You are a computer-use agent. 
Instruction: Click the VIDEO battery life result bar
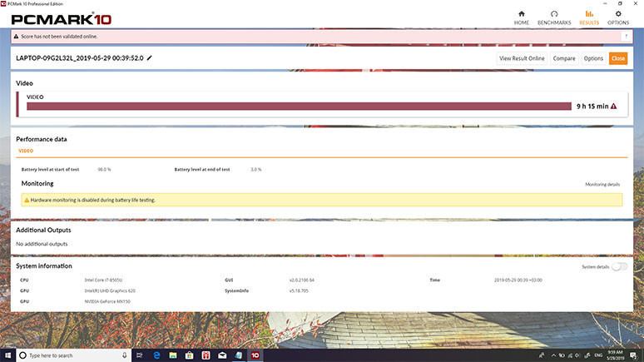coord(299,107)
